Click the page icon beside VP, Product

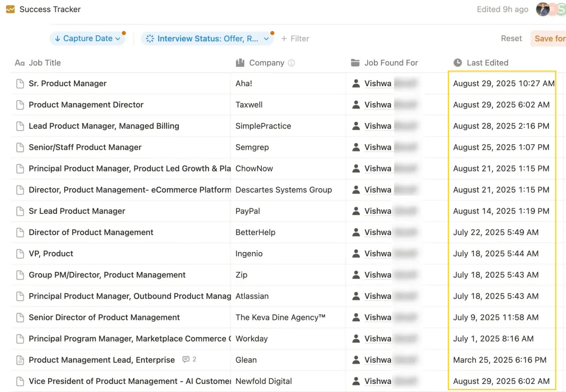tap(20, 254)
